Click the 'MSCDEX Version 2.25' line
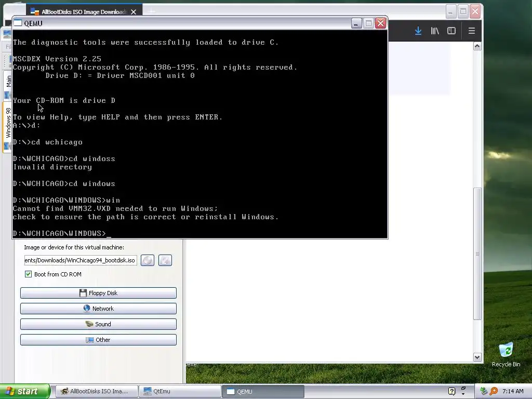 coord(57,59)
